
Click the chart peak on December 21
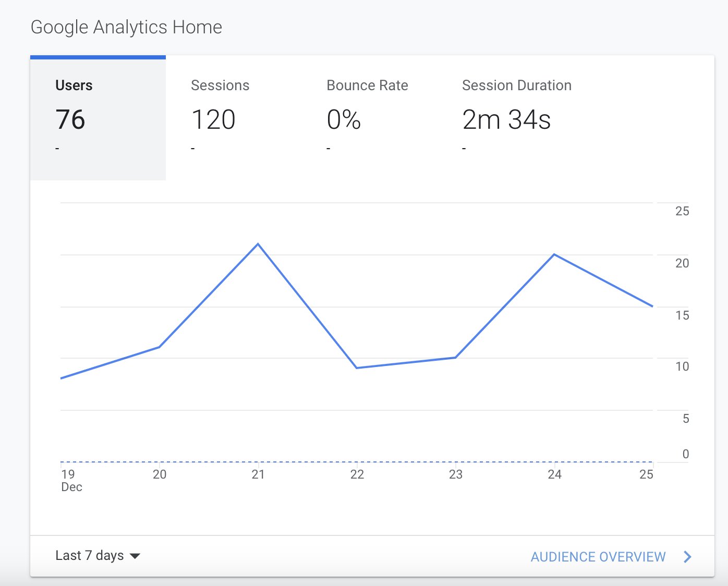point(258,243)
